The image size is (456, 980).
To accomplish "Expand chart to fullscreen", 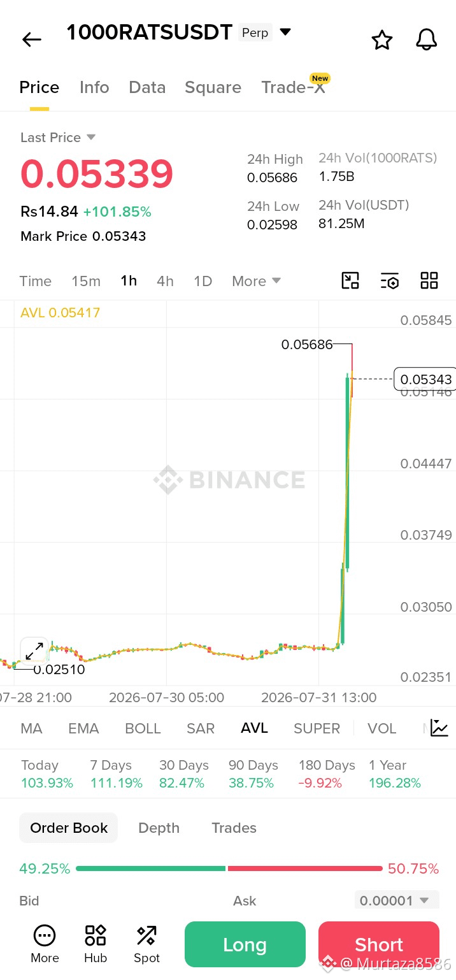I will [x=34, y=651].
